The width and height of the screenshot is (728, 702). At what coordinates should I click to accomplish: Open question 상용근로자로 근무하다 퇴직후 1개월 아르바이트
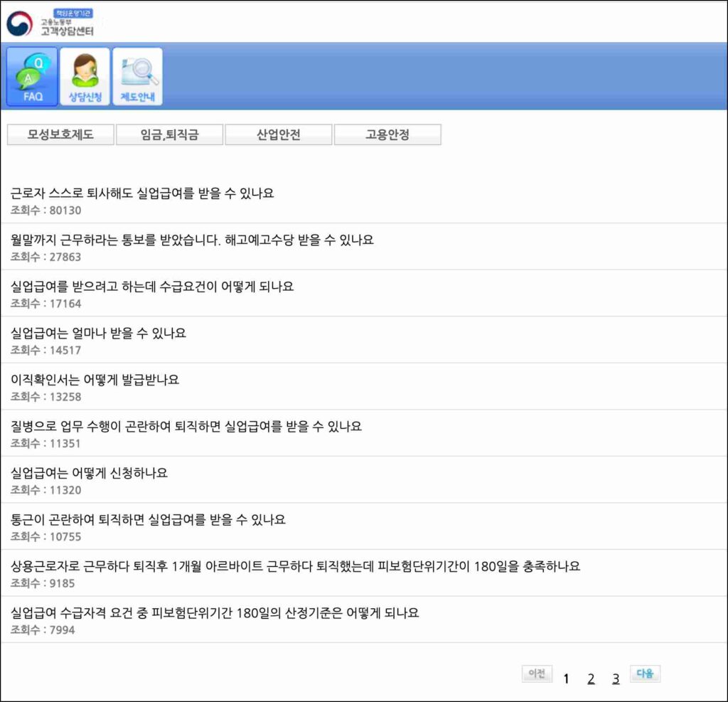click(x=295, y=566)
